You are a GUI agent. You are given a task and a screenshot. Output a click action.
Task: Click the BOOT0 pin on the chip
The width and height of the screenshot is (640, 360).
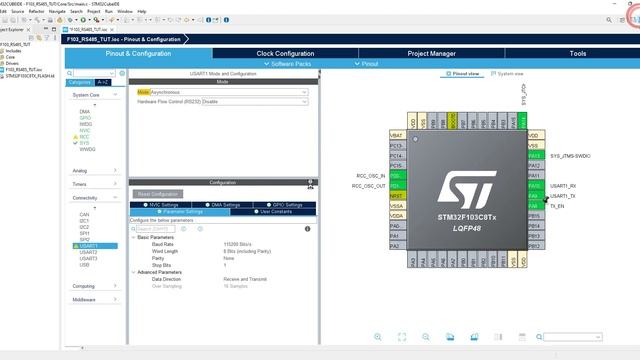point(452,121)
